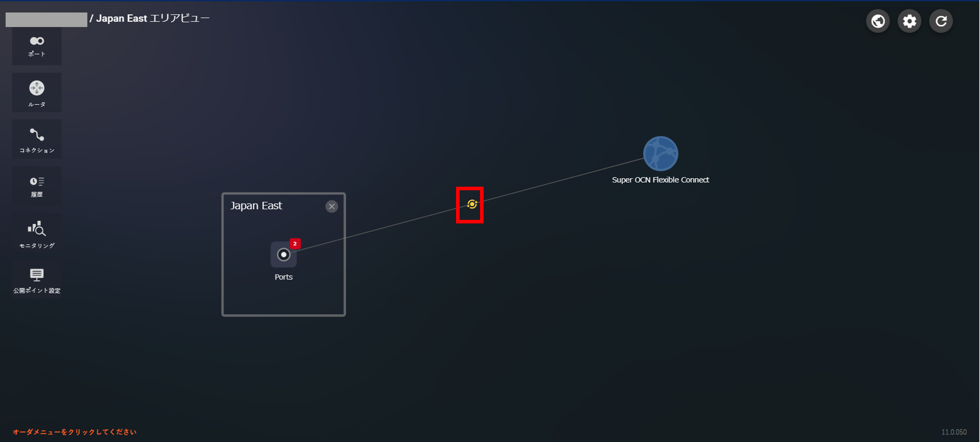The width and height of the screenshot is (980, 442).
Task: Open the コネクション (Connection) menu
Action: pos(37,140)
